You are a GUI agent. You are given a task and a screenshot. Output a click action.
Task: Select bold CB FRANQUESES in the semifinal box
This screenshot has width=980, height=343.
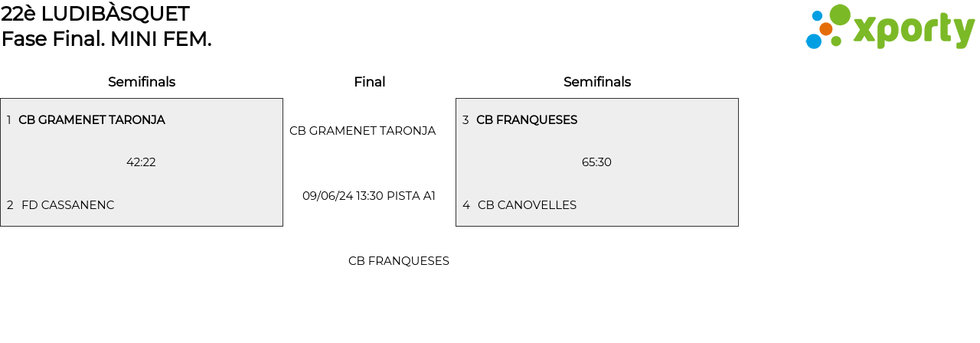(527, 120)
